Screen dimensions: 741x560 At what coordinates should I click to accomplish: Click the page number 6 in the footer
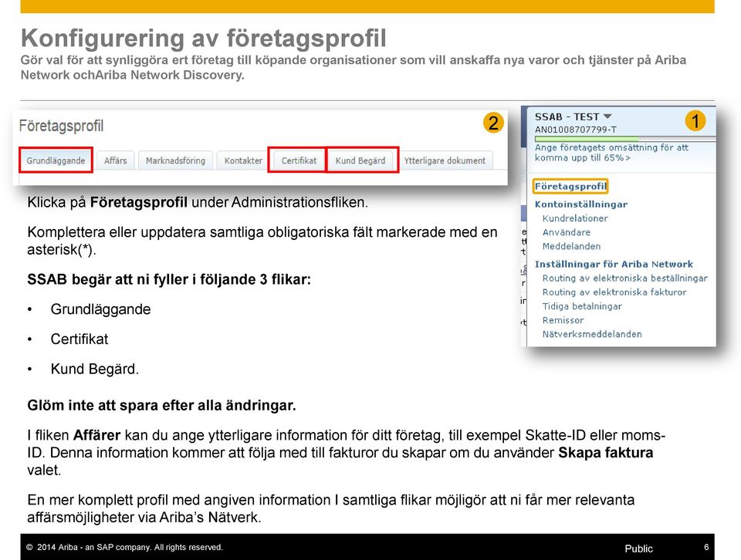pos(706,547)
